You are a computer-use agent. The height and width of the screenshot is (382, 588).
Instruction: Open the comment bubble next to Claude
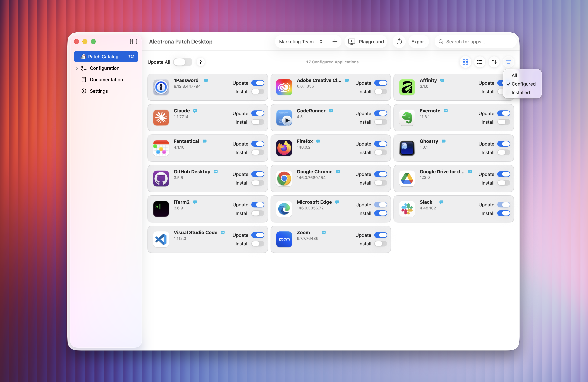point(195,111)
